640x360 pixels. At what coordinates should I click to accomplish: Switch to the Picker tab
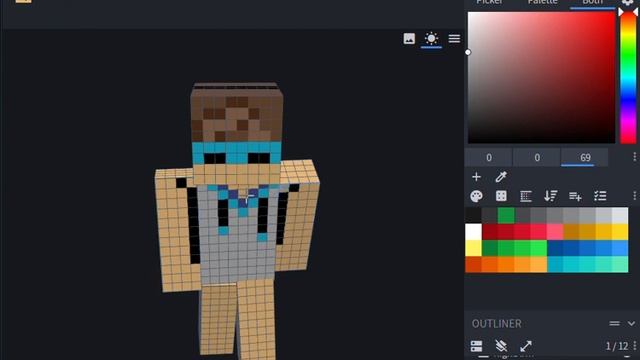(489, 2)
